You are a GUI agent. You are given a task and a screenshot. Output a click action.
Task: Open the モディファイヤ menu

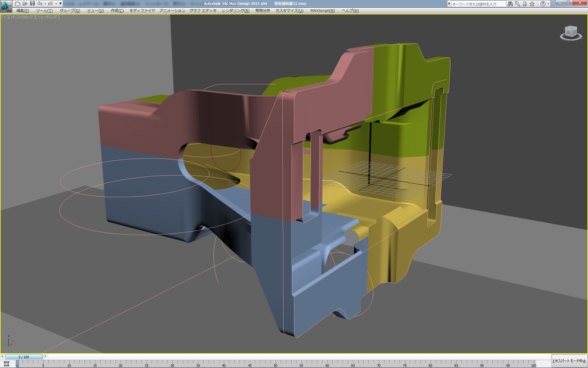142,11
